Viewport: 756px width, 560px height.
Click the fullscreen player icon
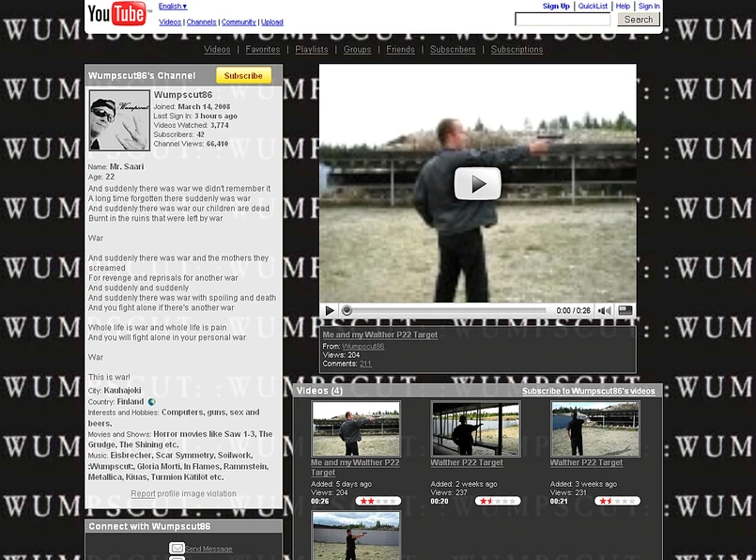point(625,311)
